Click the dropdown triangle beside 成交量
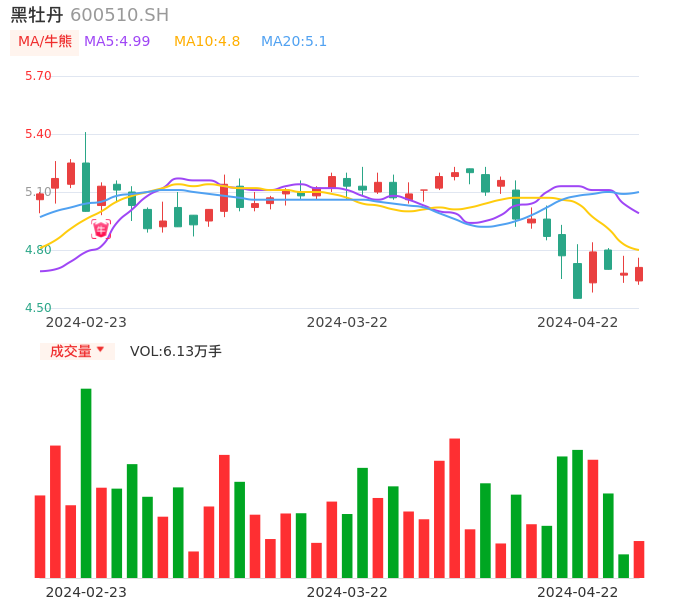Screen dimensions: 686x606 point(100,350)
